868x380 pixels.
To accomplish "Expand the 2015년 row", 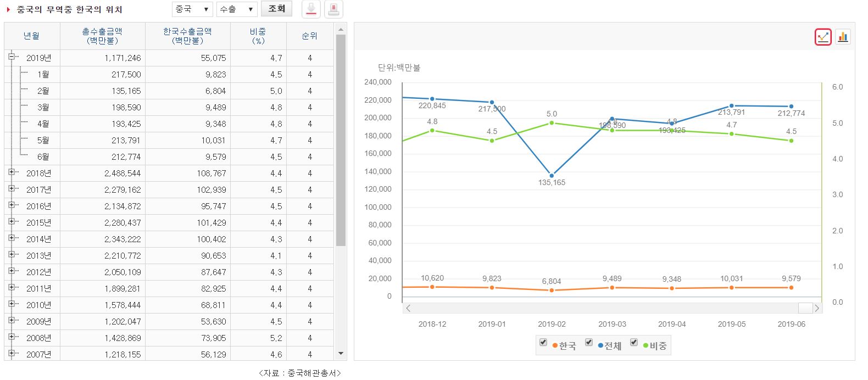I will 11,221.
